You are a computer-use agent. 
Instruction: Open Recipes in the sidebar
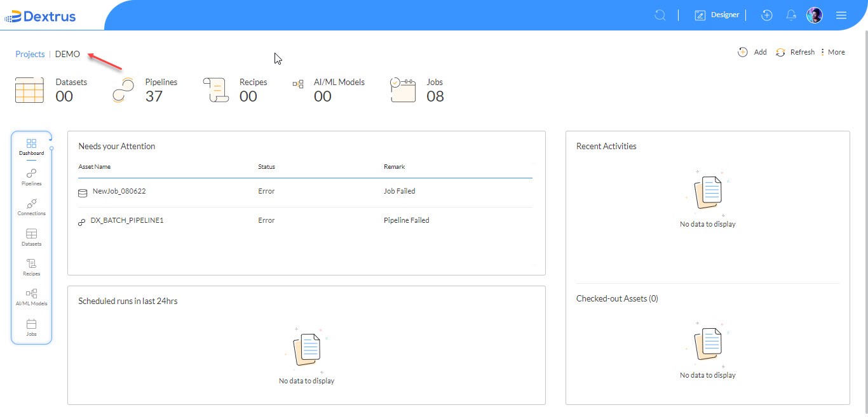pyautogui.click(x=31, y=267)
